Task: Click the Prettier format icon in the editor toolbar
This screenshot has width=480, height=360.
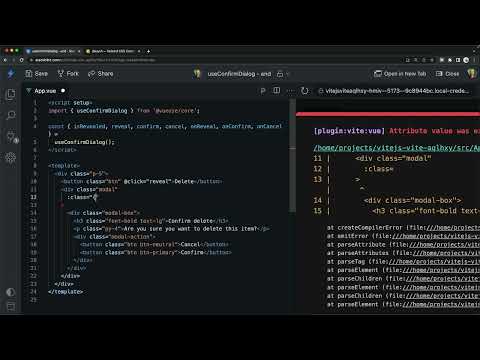Action: coord(263,91)
